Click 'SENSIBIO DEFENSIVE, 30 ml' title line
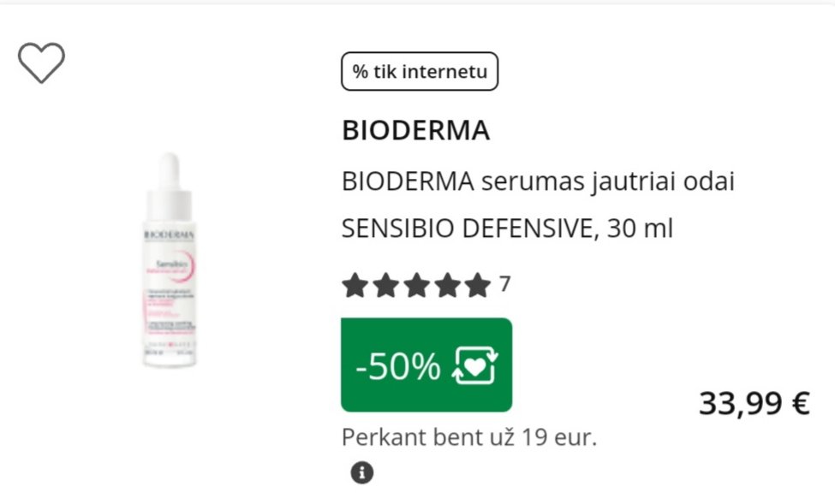The image size is (835, 504). tap(508, 228)
